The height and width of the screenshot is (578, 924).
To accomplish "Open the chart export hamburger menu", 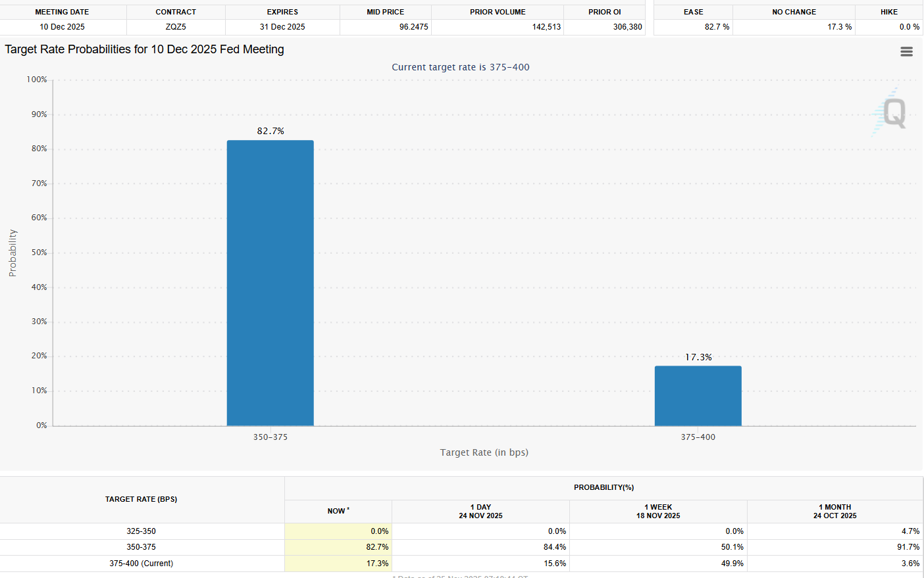I will pyautogui.click(x=906, y=51).
